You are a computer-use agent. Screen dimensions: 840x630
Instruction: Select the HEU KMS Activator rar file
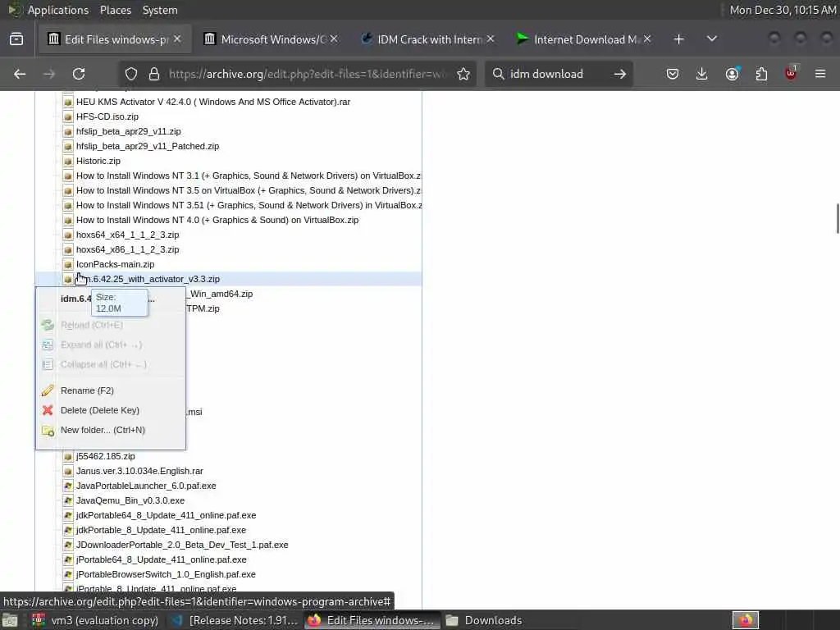click(x=213, y=102)
